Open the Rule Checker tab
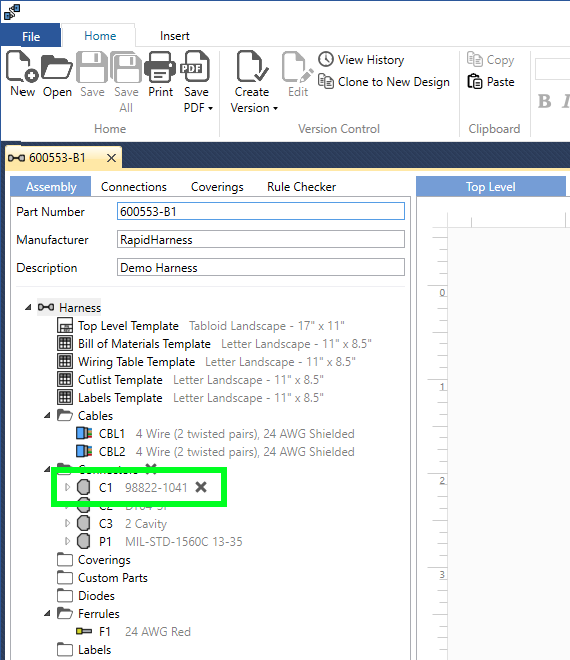The image size is (570, 660). pyautogui.click(x=301, y=186)
